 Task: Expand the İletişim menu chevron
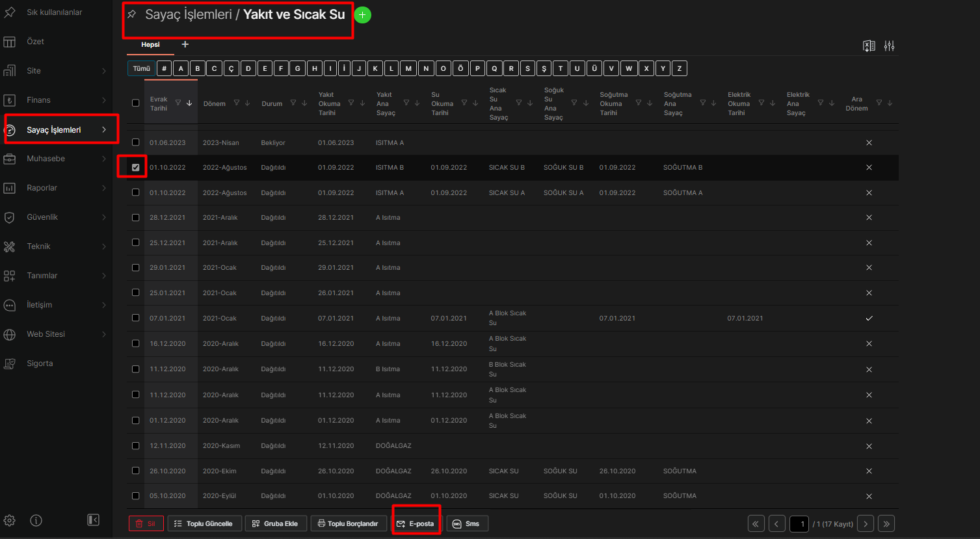click(x=104, y=305)
